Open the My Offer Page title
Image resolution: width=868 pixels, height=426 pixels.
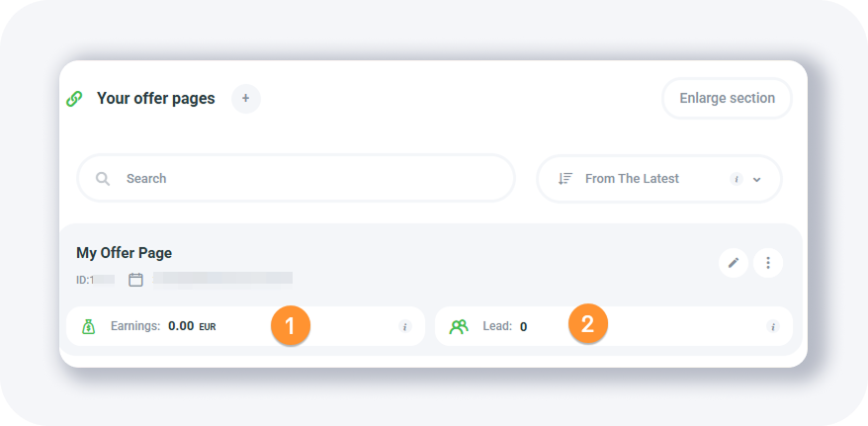pos(124,253)
